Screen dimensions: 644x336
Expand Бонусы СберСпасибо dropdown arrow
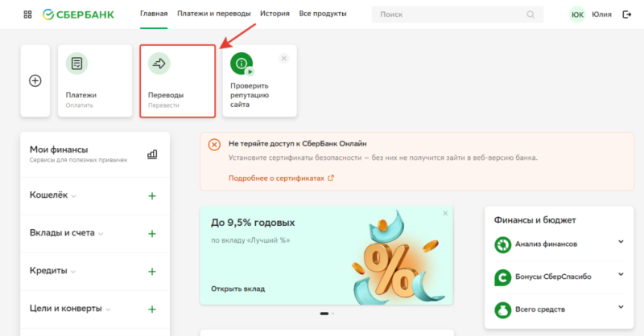coord(621,274)
